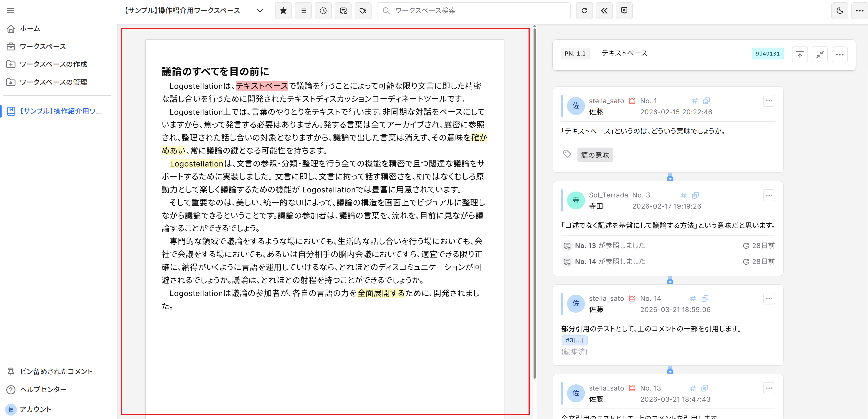Screen dimensions: 868x419
Task: Open more options on comment No. 1
Action: (x=769, y=101)
